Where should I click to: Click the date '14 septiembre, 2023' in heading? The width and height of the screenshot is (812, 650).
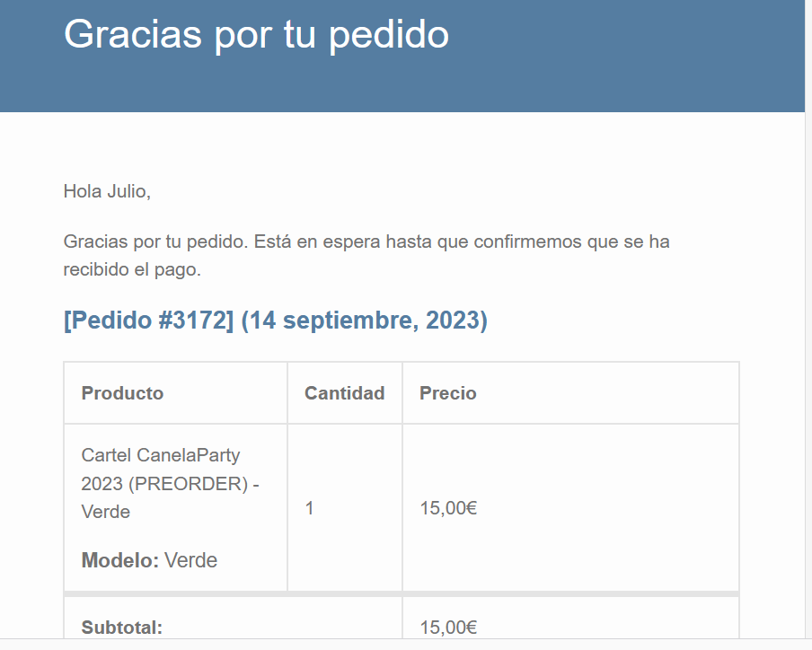coord(364,321)
